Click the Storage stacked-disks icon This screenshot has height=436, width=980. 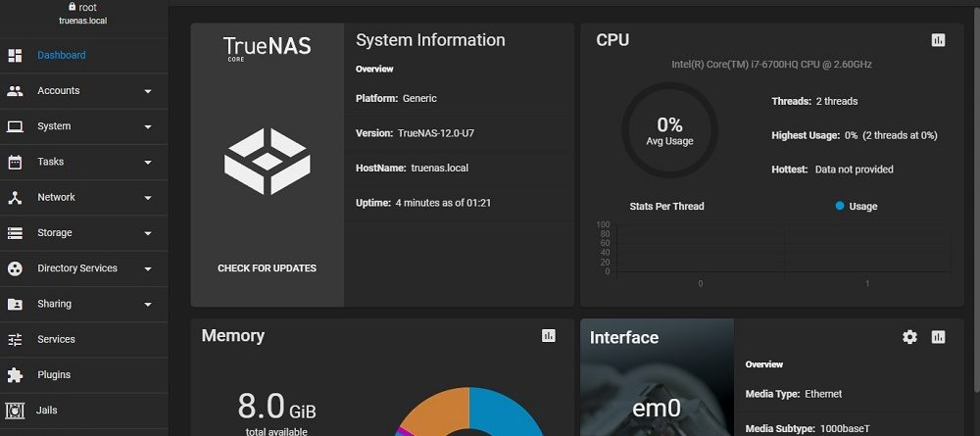15,233
